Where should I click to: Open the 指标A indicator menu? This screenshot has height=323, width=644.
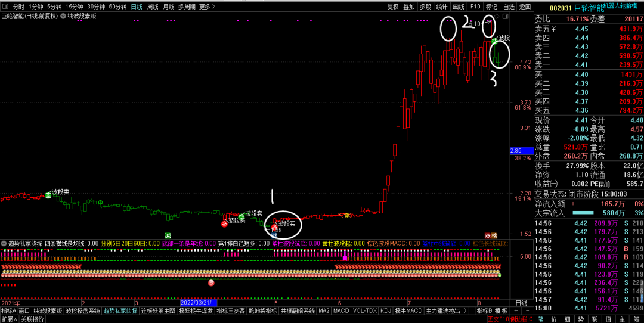tap(9, 310)
